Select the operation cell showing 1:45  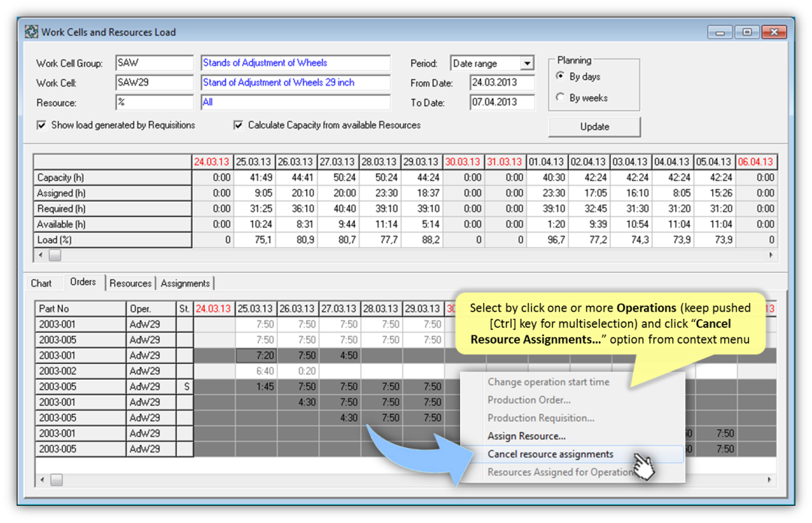(257, 387)
